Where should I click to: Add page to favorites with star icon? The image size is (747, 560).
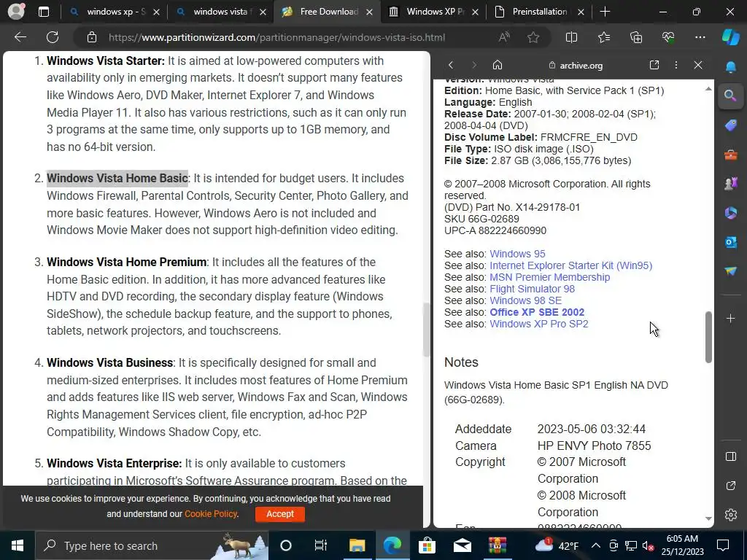[533, 37]
